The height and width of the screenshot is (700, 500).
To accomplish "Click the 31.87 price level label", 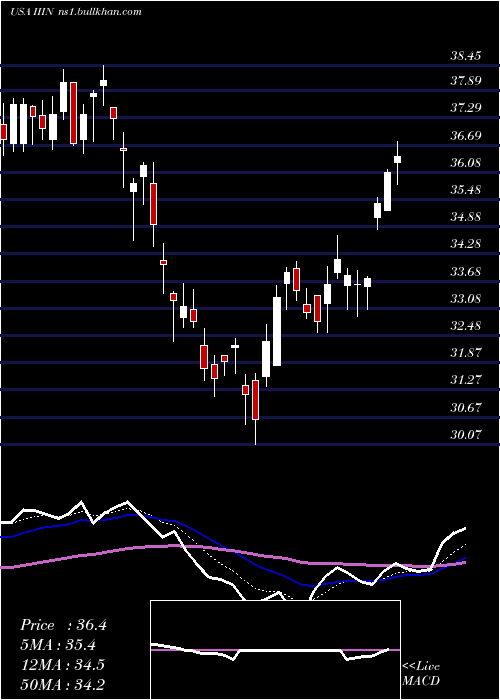I will tap(466, 353).
